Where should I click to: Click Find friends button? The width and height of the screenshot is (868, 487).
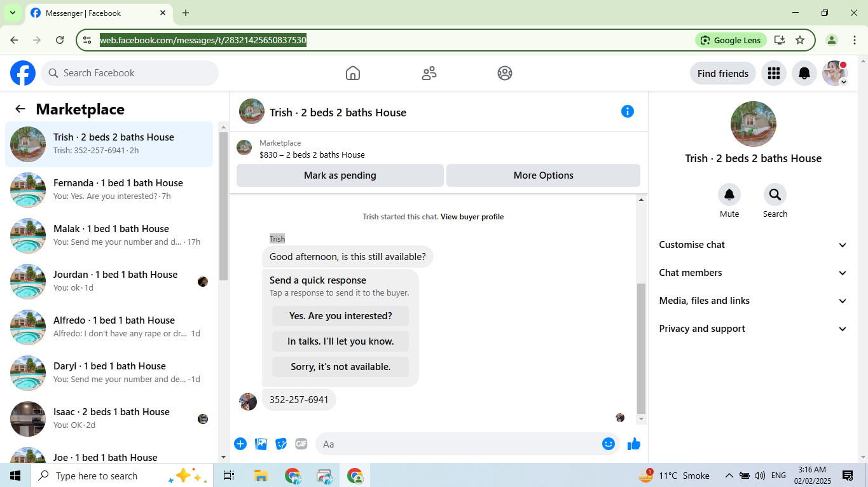point(723,73)
